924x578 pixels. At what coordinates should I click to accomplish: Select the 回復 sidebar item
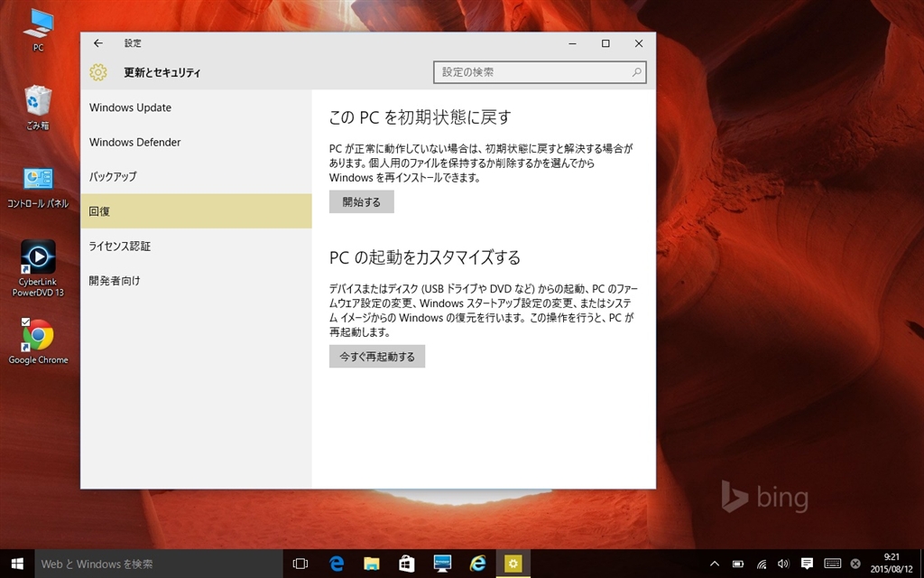tap(196, 211)
